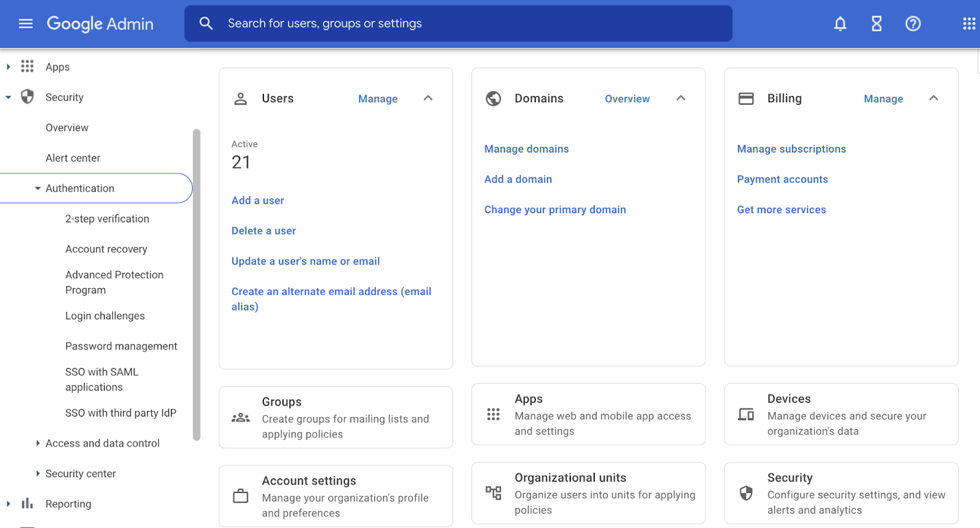The image size is (980, 528).
Task: Click the Users person icon
Action: 241,99
